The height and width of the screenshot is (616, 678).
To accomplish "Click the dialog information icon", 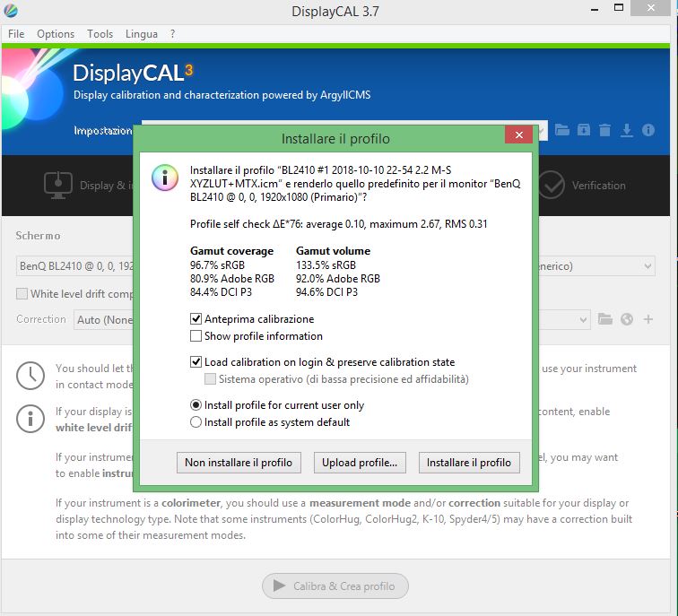I will [165, 178].
